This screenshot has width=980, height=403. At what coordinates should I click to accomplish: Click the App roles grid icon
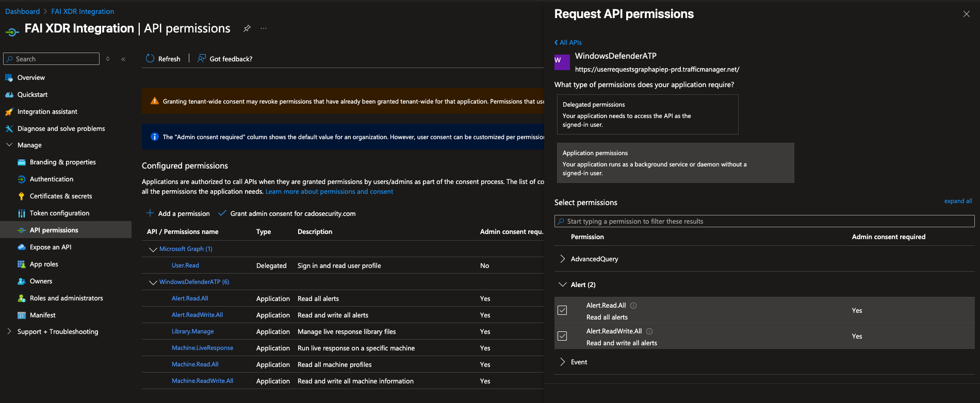pos(21,264)
